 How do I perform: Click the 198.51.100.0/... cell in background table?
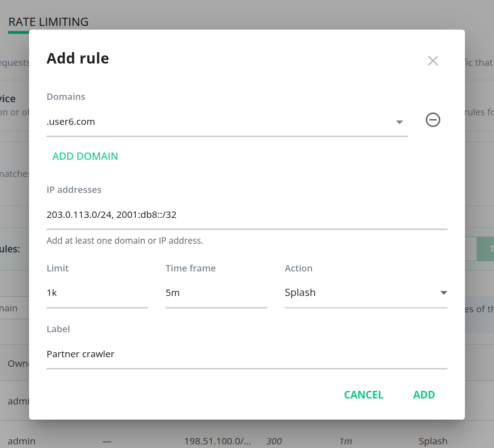pyautogui.click(x=217, y=441)
